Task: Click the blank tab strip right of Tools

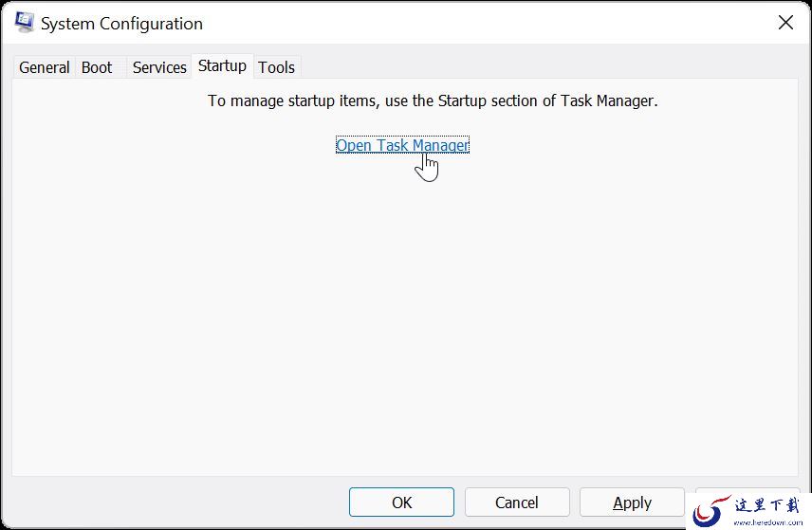Action: click(549, 67)
